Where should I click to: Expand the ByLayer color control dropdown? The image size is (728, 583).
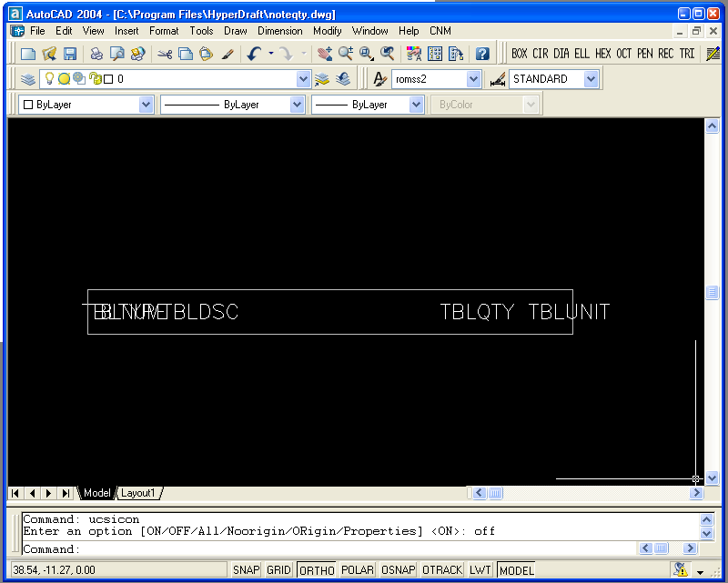click(146, 105)
